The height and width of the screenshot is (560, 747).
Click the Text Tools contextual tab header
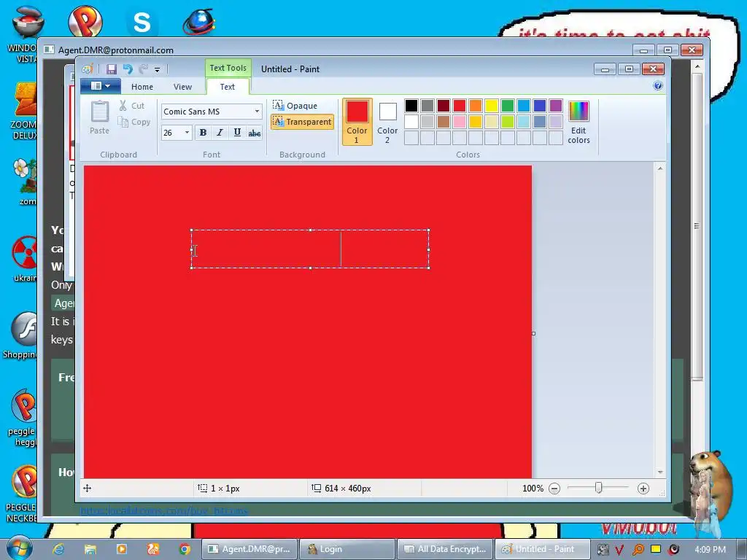(x=228, y=68)
